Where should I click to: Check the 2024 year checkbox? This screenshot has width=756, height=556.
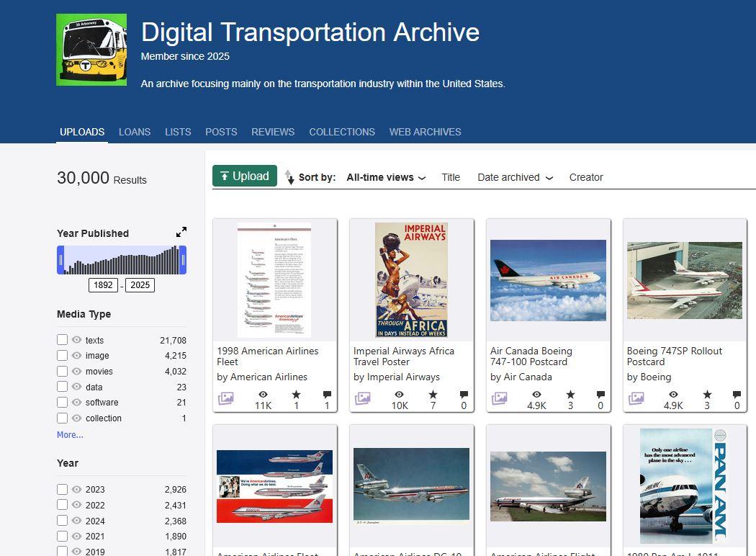(62, 521)
